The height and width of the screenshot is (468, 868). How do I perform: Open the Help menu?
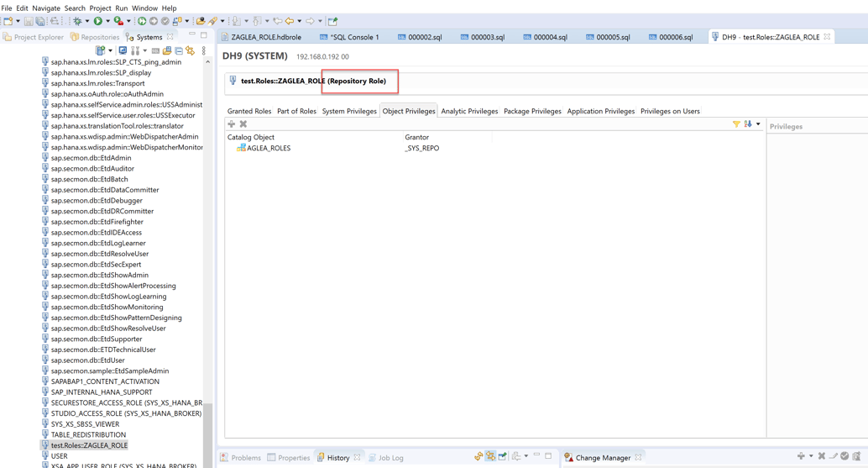170,8
